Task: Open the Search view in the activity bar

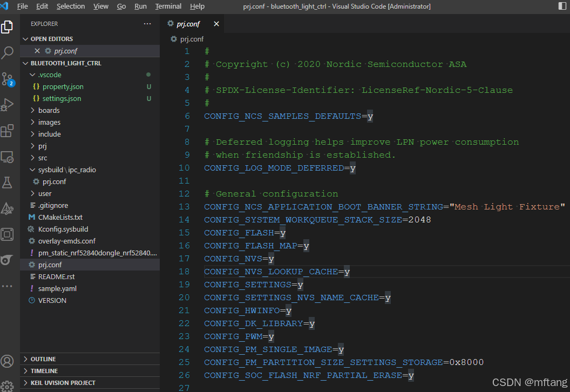Action: (7, 52)
